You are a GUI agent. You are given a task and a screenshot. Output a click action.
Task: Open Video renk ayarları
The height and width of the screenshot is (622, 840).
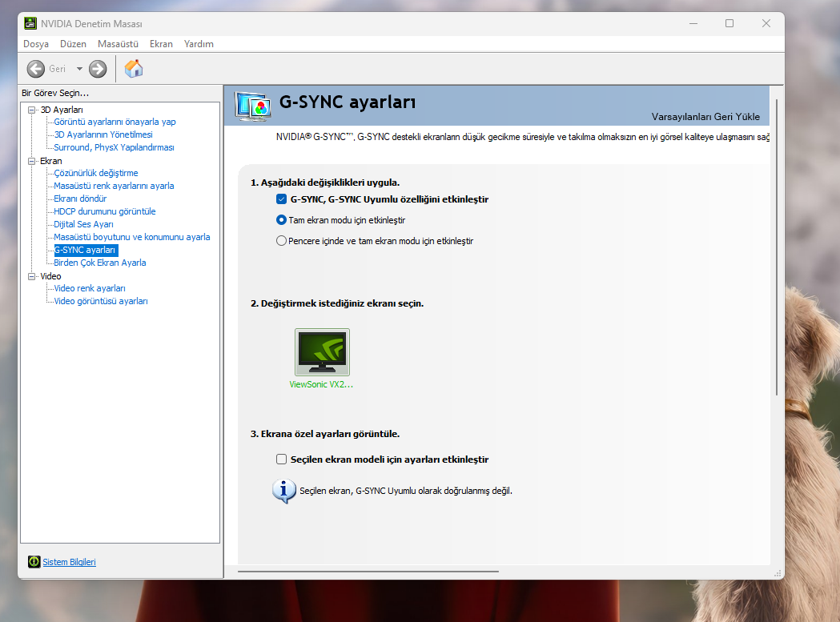coord(90,289)
